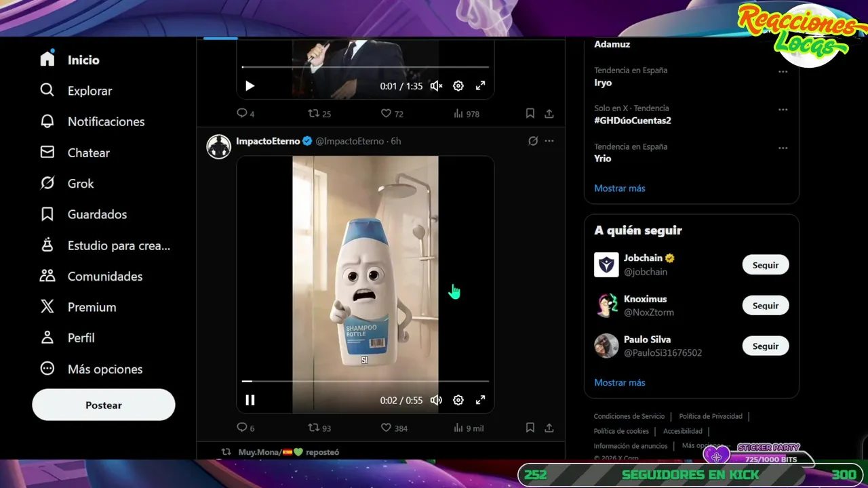Repost the post with 93 reposts

click(x=319, y=428)
